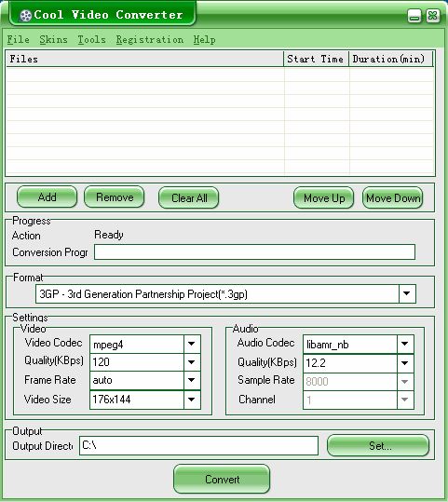Expand the audio Quality(KBps) dropdown showing 12.2

tap(405, 363)
